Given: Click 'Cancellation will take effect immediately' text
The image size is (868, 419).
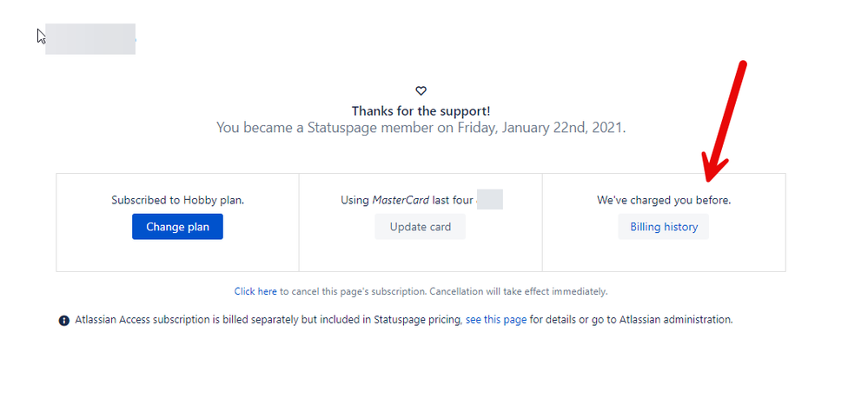Looking at the screenshot, I should [x=518, y=291].
